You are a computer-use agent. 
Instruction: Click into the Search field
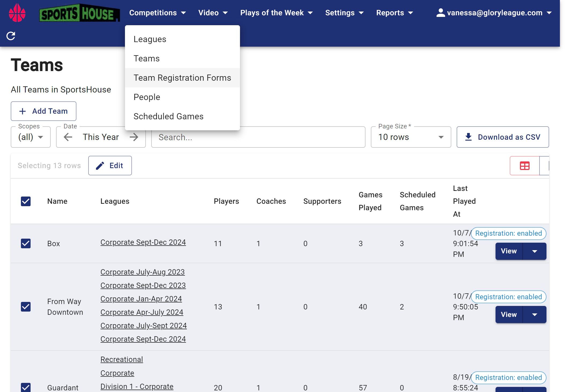[258, 137]
